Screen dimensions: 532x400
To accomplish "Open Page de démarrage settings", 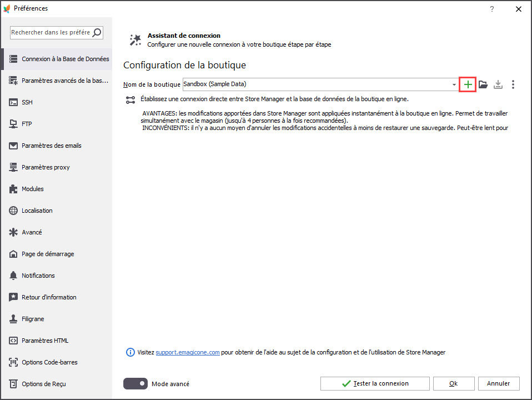I will (57, 254).
